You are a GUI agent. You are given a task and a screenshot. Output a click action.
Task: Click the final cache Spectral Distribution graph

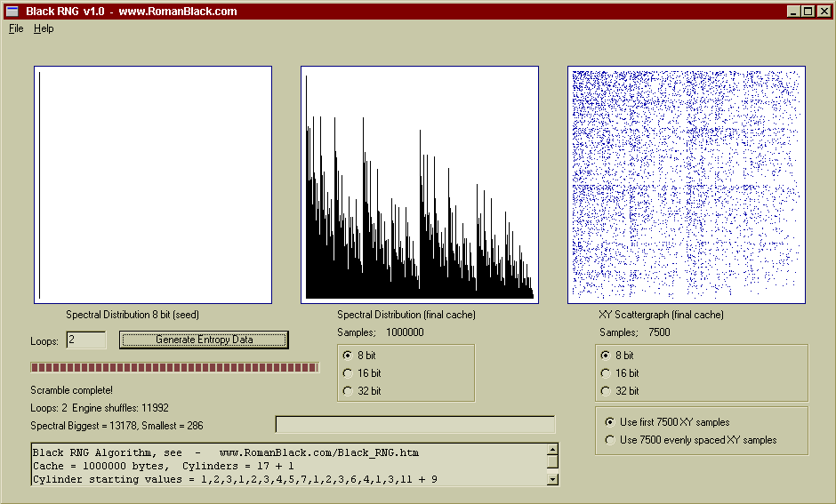[x=420, y=185]
